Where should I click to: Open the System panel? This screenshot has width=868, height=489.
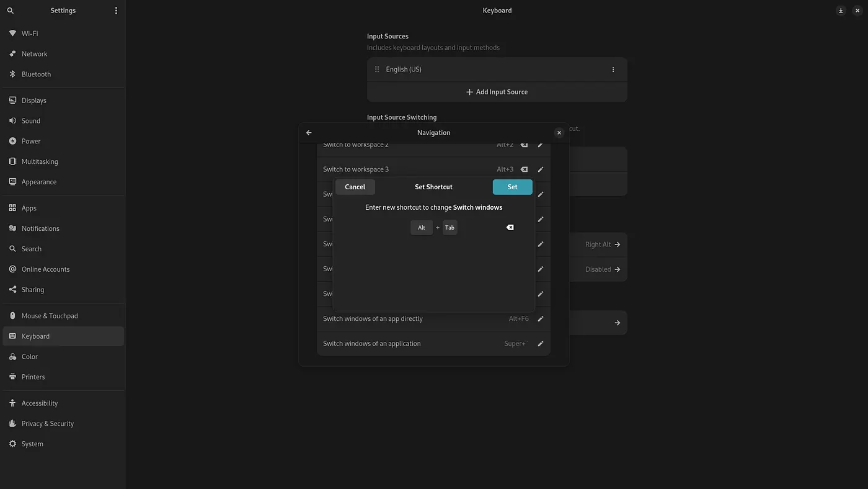(x=63, y=444)
